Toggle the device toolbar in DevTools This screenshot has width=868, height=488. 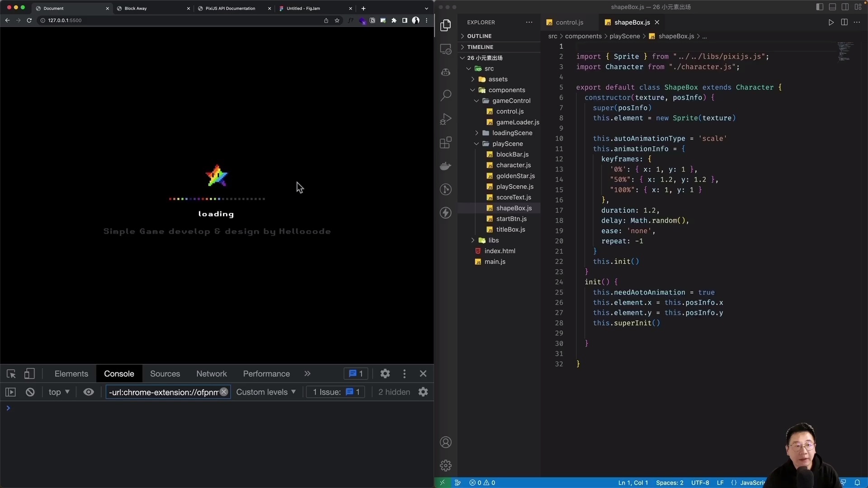tap(29, 374)
